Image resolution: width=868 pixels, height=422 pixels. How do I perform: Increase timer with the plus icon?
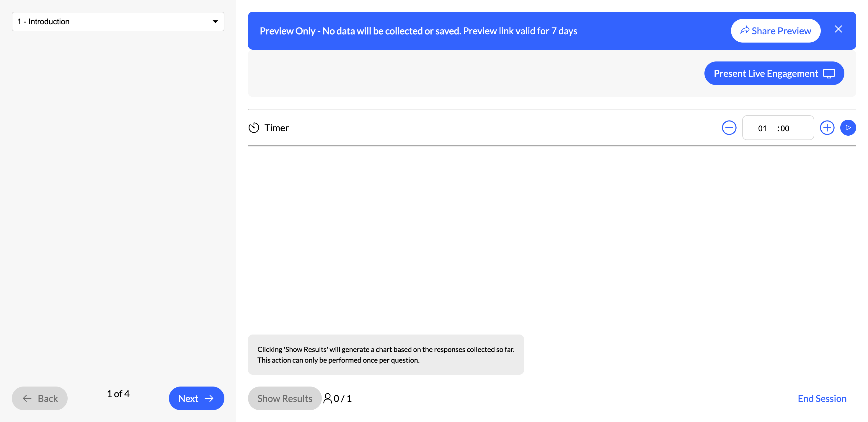(x=827, y=128)
